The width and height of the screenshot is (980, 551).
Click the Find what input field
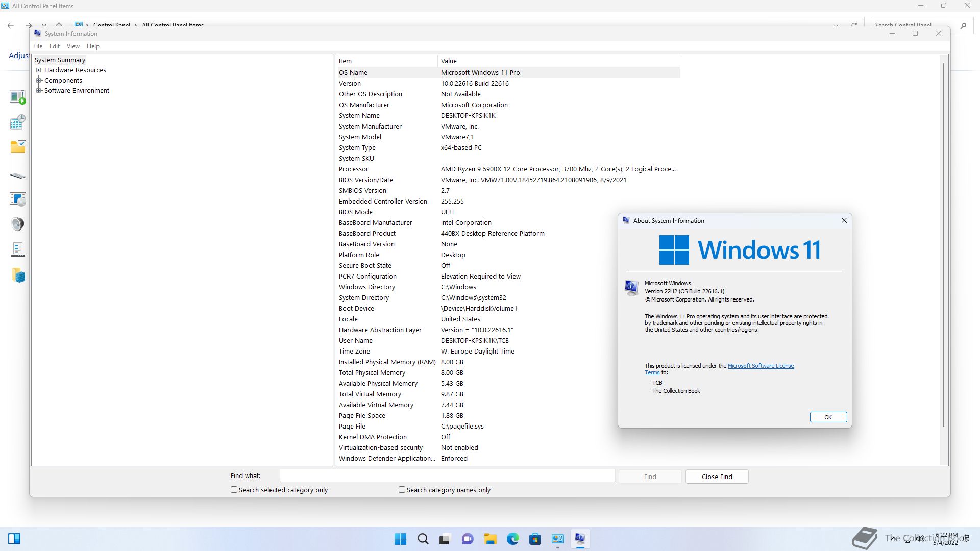pyautogui.click(x=447, y=475)
